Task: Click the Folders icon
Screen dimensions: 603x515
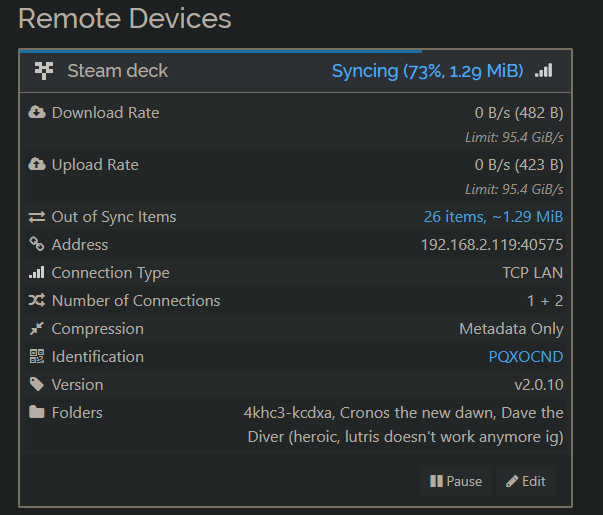Action: [37, 413]
